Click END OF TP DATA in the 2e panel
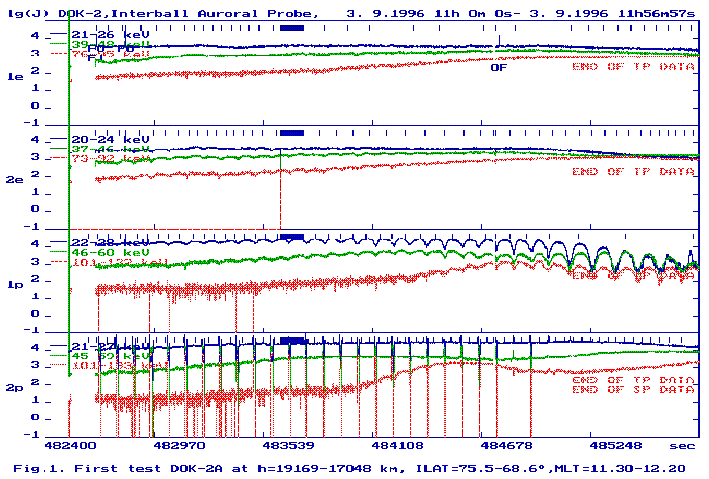Viewport: 709px width, 479px height. click(x=633, y=171)
